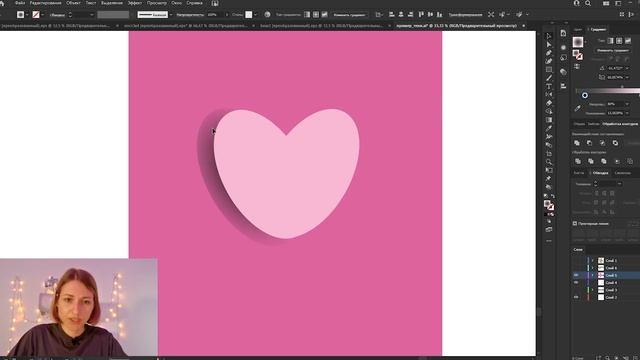Click the Unite pathfinder shape mode

[x=577, y=143]
